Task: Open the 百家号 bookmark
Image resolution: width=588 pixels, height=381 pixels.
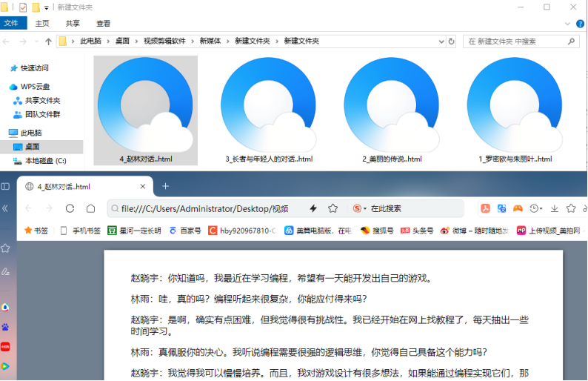Action: tap(185, 231)
